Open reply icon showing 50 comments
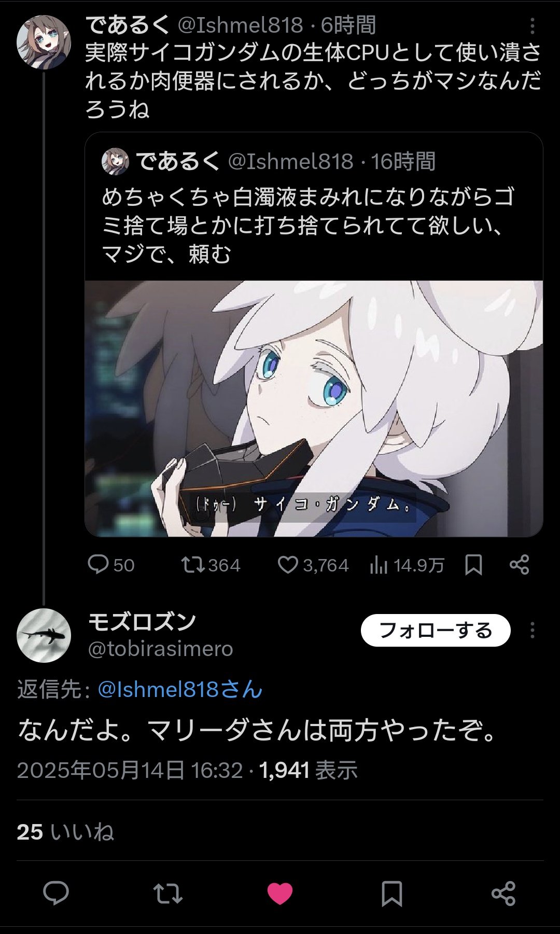 (98, 564)
